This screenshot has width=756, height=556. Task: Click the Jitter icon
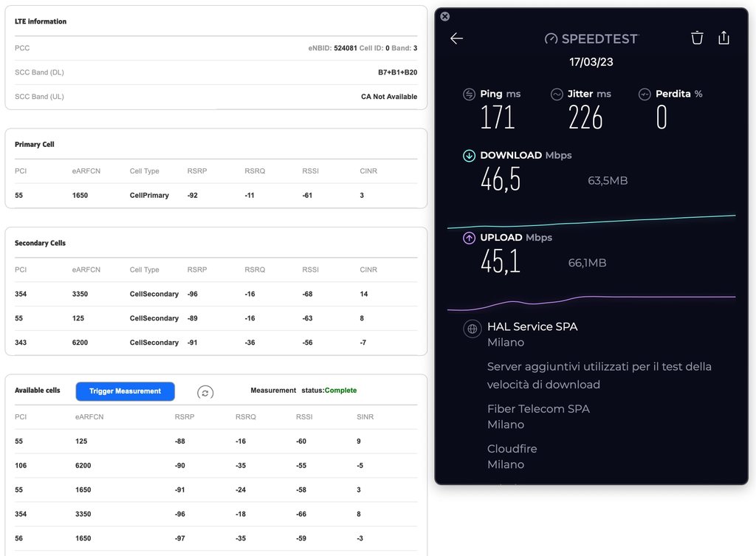pyautogui.click(x=557, y=94)
